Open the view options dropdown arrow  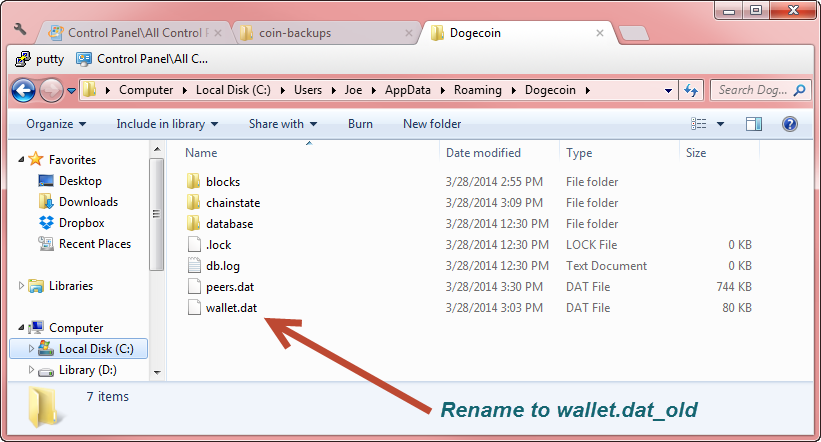coord(720,124)
